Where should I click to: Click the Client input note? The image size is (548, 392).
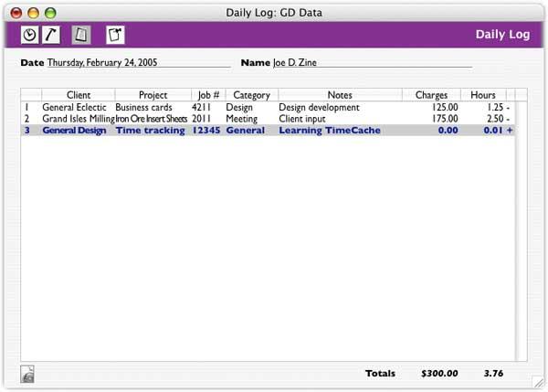pos(302,119)
